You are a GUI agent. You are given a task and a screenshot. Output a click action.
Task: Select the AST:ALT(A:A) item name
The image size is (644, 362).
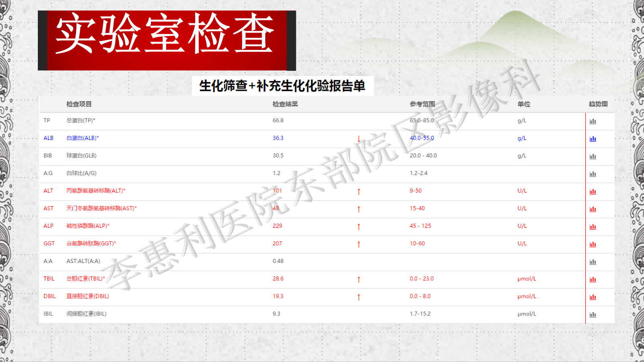83,261
